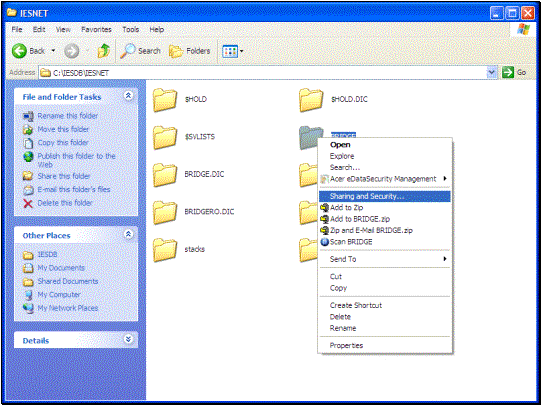Choose Rename in the context menu
Viewport: 541px width, 405px height.
[x=385, y=328]
